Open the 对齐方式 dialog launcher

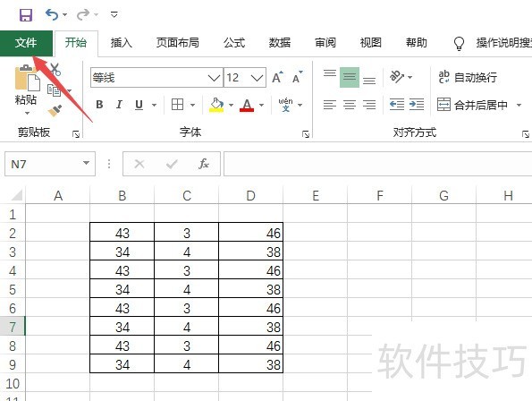click(526, 135)
